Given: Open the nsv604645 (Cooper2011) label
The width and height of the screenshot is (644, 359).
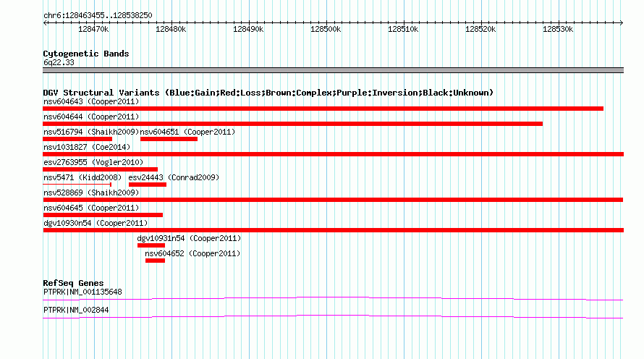Looking at the screenshot, I should click(91, 208).
